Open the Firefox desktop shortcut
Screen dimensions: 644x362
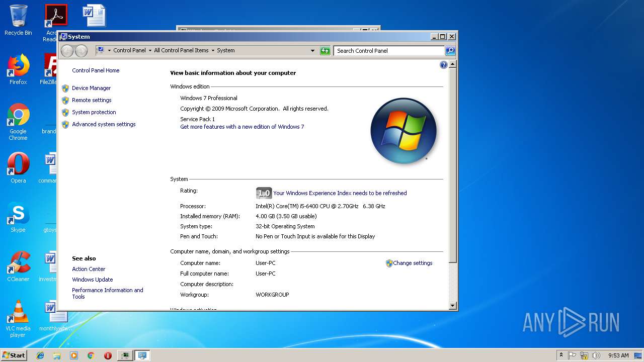(18, 69)
